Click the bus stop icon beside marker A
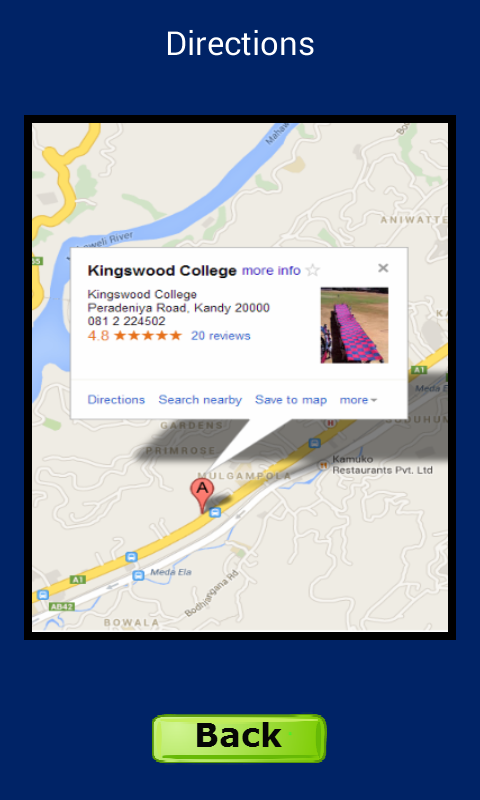This screenshot has height=800, width=480. coord(216,512)
